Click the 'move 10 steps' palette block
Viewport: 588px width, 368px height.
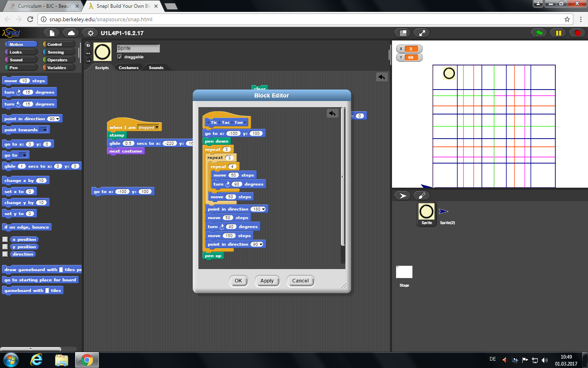coord(25,81)
